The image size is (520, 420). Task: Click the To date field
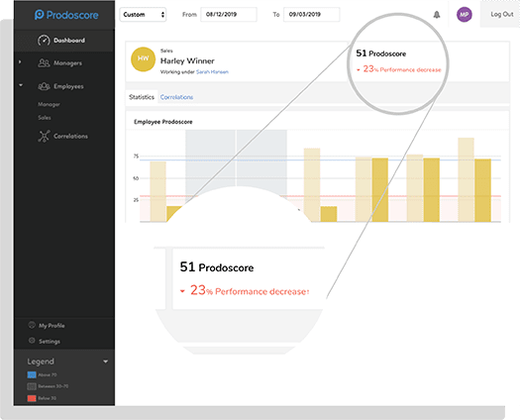311,15
